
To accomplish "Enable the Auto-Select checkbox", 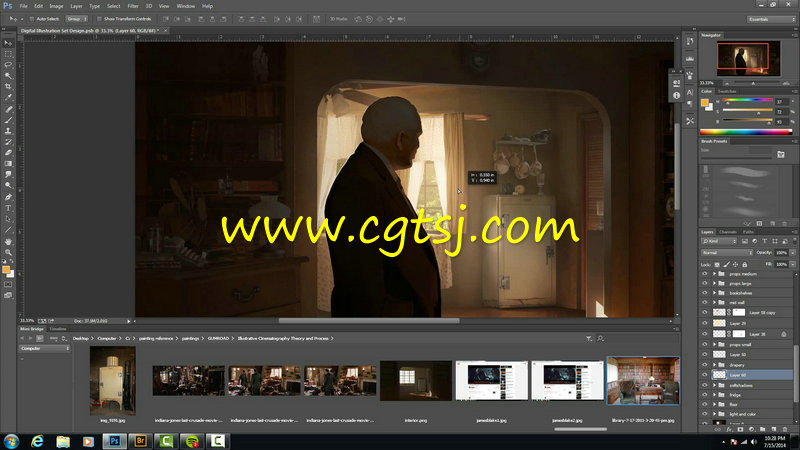I will pos(32,19).
